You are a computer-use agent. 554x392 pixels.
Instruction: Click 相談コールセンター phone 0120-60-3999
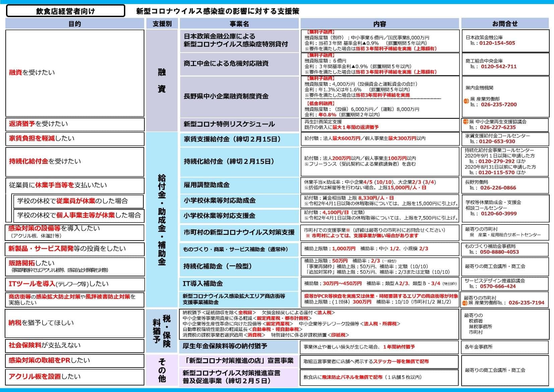pyautogui.click(x=499, y=214)
